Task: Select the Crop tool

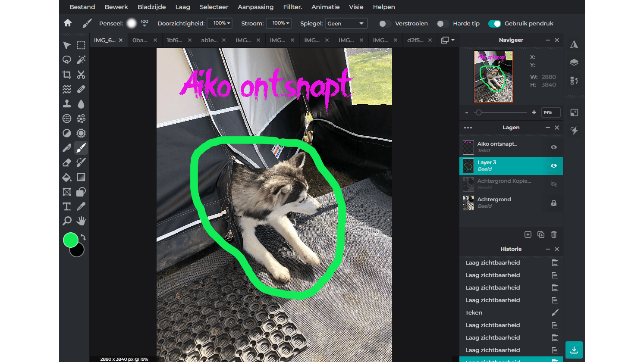Action: 67,75
